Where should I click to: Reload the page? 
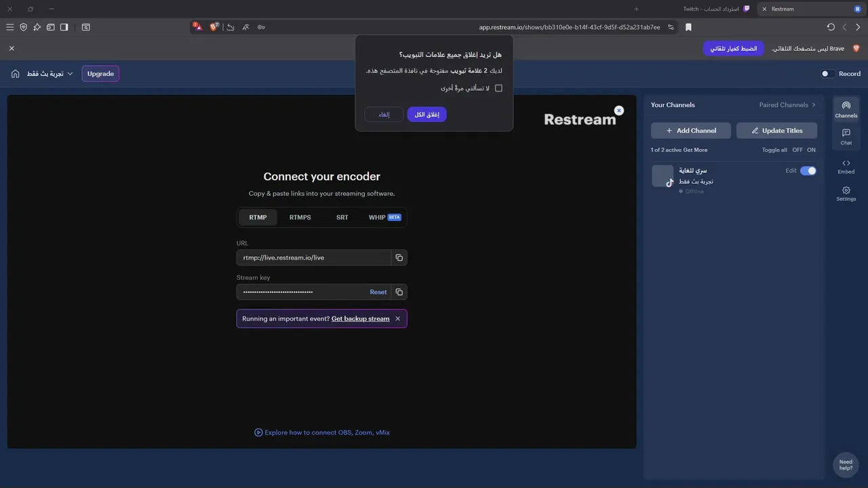[831, 27]
